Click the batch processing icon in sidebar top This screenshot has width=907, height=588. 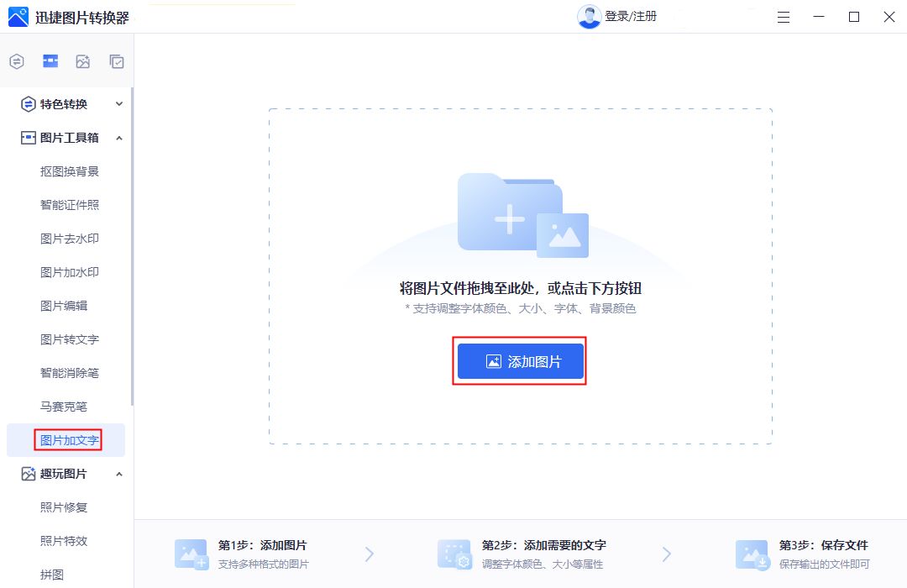[117, 61]
